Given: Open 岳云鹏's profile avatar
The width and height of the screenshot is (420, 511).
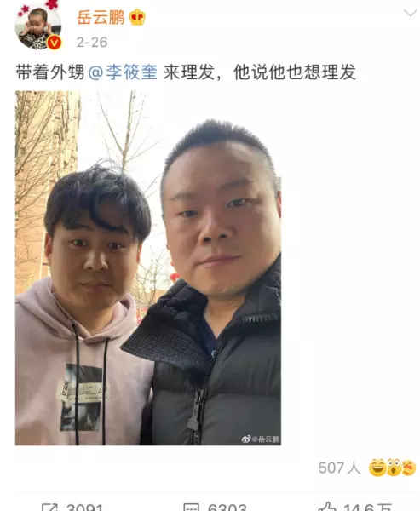Looking at the screenshot, I should [x=38, y=26].
